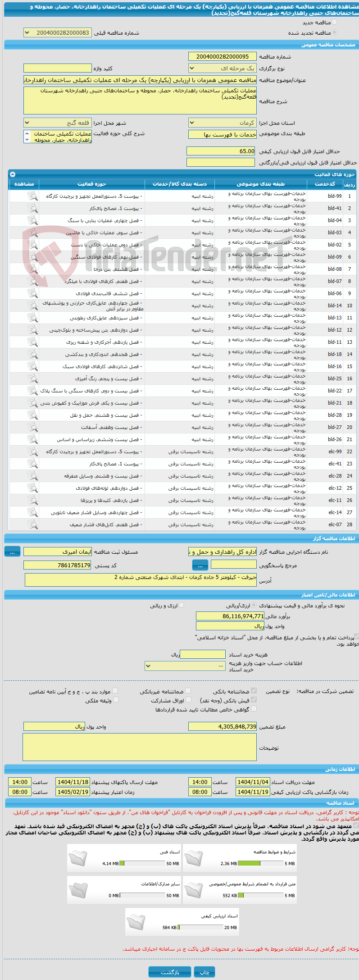Open view icon for row bld-04

32,220
